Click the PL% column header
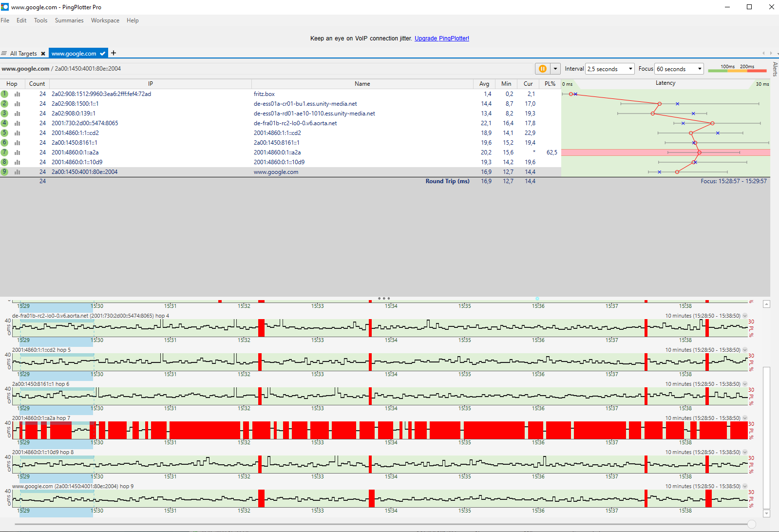Viewport: 779px width, 532px height. coord(550,84)
